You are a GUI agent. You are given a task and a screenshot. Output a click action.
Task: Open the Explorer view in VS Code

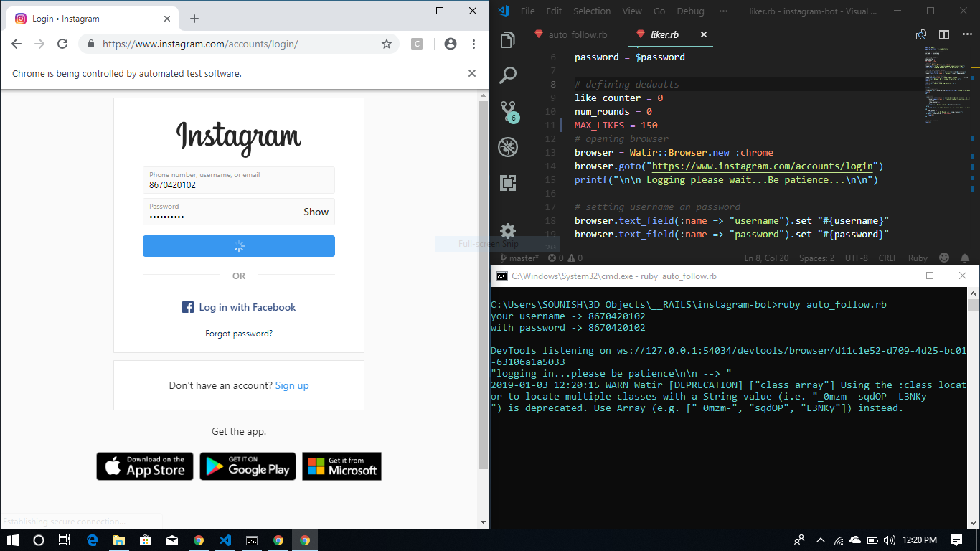(508, 40)
